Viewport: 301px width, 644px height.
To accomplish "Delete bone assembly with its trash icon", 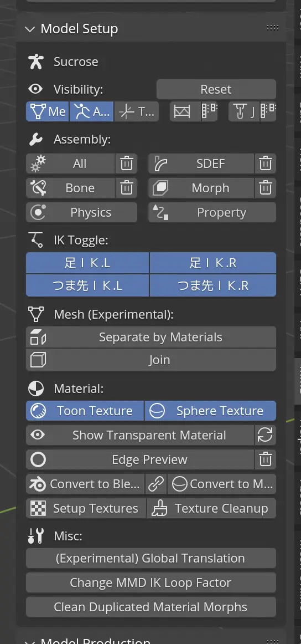I will [x=126, y=188].
